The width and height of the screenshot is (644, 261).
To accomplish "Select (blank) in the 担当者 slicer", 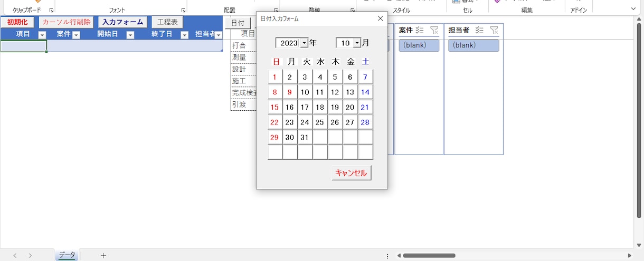I will 473,45.
